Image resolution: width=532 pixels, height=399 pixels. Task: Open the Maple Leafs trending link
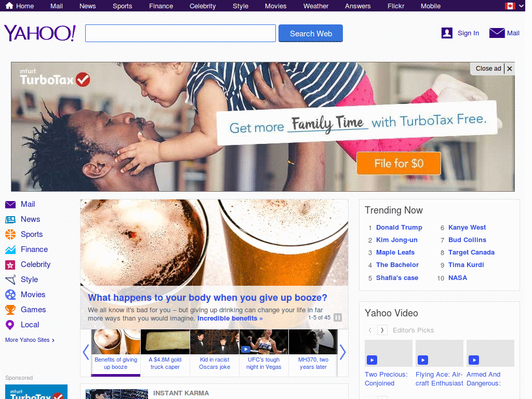click(395, 252)
